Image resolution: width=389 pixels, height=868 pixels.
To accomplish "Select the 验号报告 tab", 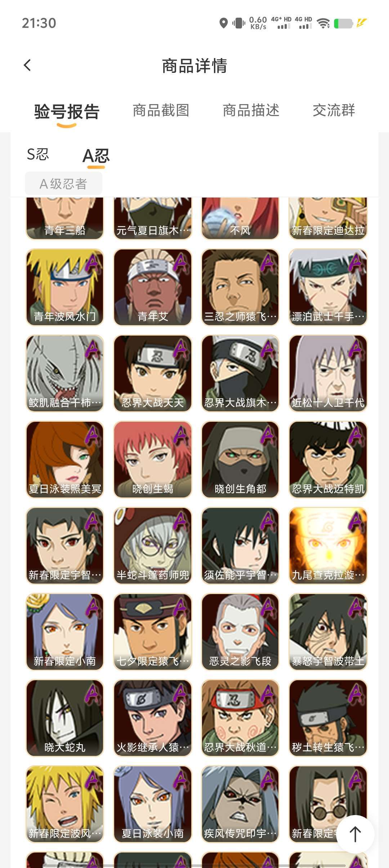I will [67, 111].
